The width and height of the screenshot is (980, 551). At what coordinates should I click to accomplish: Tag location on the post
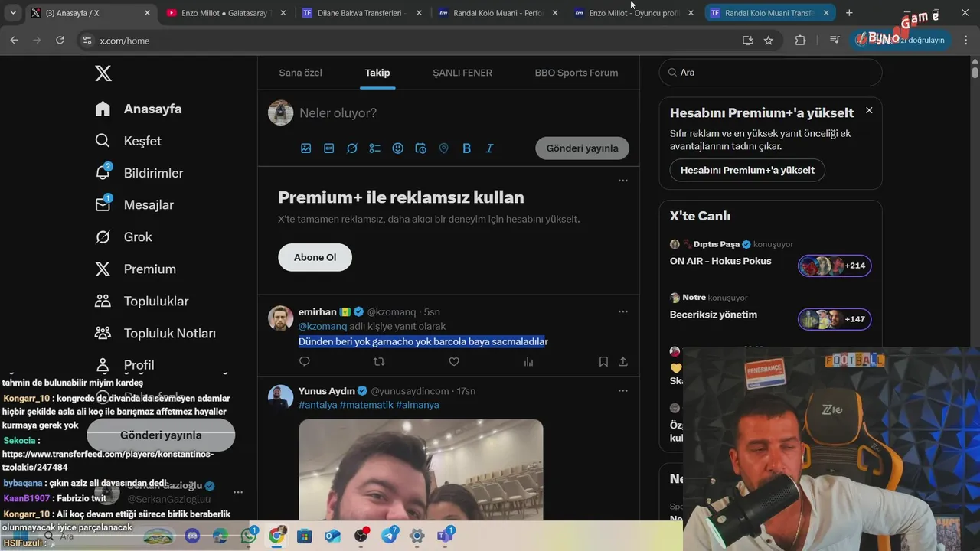pos(444,148)
